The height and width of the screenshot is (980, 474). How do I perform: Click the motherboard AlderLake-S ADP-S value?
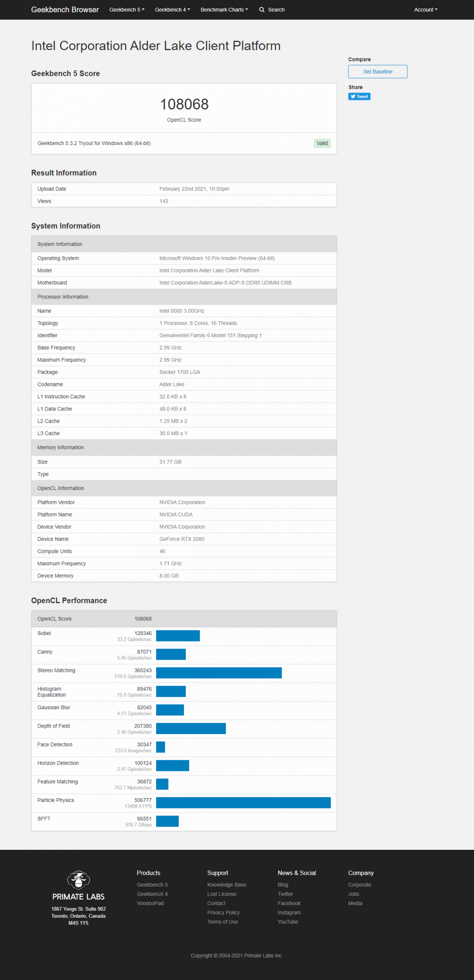pos(225,283)
